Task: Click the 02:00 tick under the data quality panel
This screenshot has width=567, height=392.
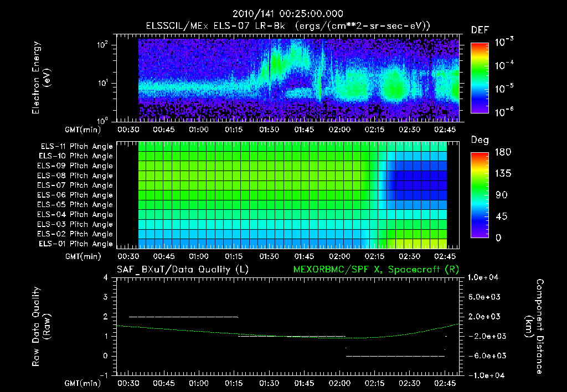Action: [x=339, y=383]
